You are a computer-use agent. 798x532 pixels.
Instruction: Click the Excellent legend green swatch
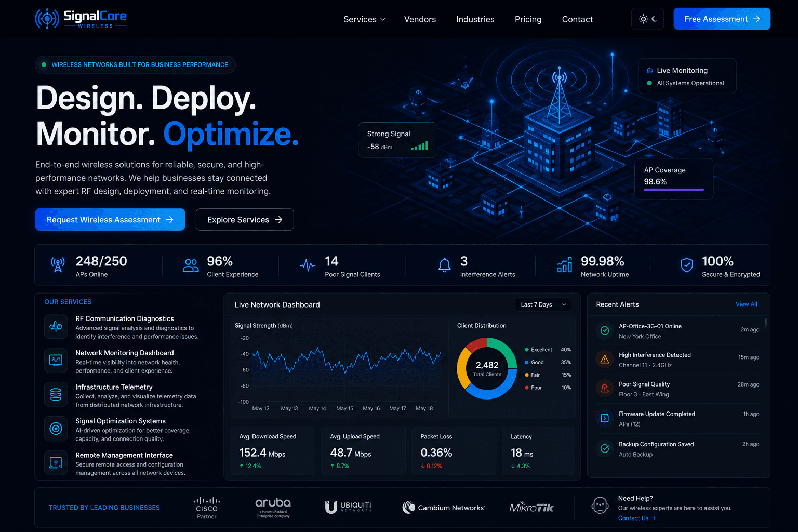527,350
